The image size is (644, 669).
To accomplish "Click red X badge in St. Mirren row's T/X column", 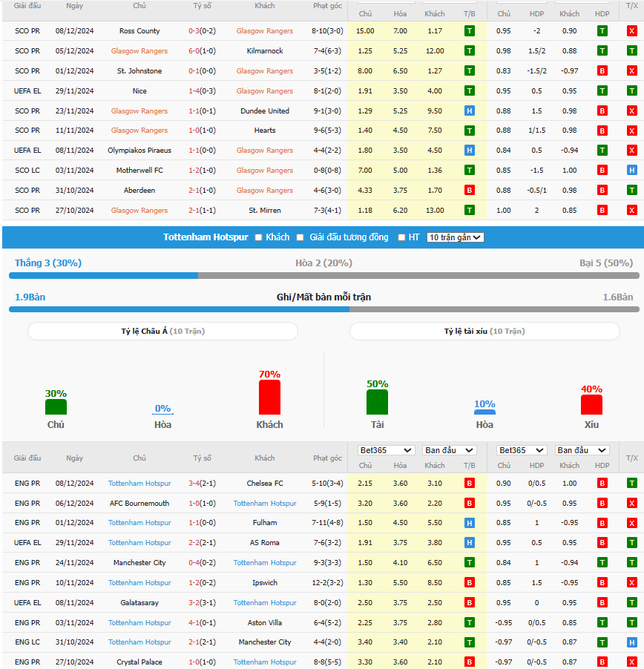I will pos(631,211).
